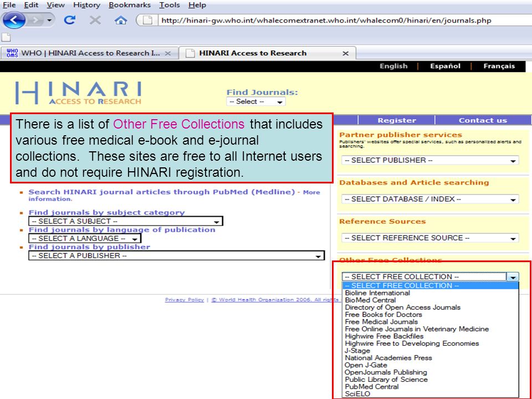Open the history dropdown beside Forward
This screenshot has height=399, width=532.
tap(49, 21)
